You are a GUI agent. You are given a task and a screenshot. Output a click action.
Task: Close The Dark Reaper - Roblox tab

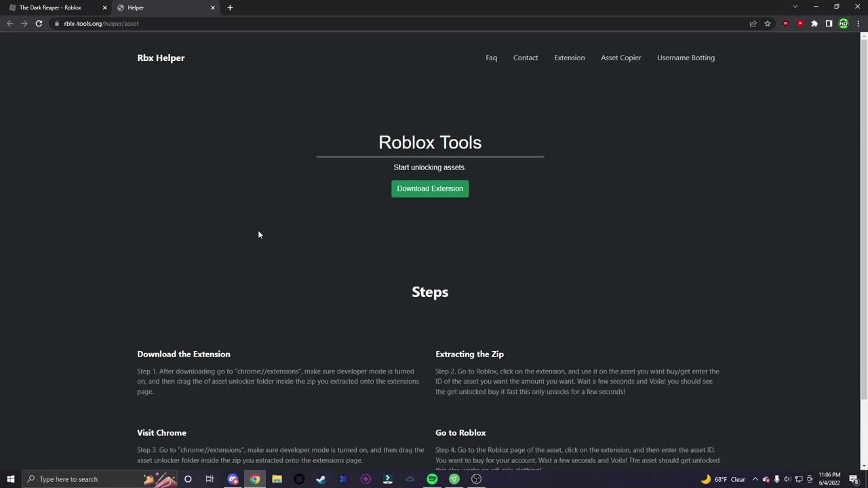click(x=104, y=7)
